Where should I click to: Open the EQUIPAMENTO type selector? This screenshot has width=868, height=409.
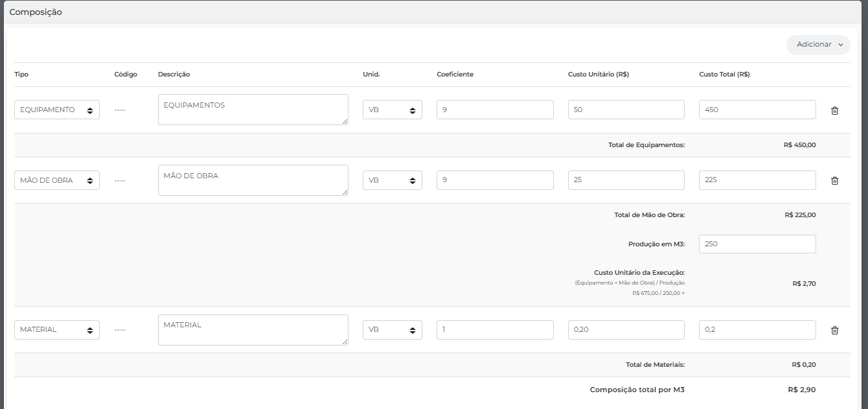coord(57,110)
